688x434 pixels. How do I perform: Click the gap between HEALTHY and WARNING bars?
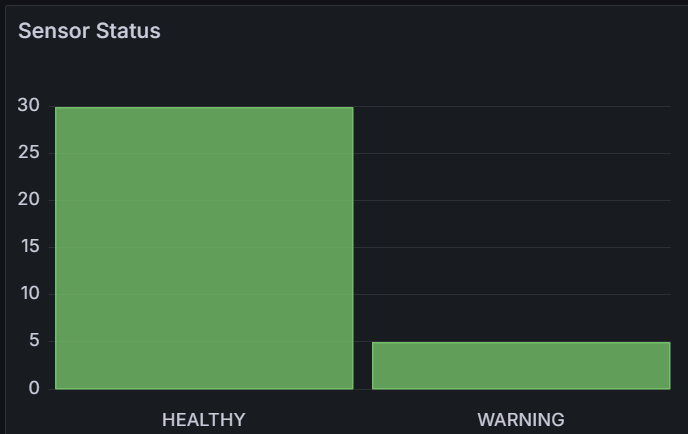[x=363, y=365]
